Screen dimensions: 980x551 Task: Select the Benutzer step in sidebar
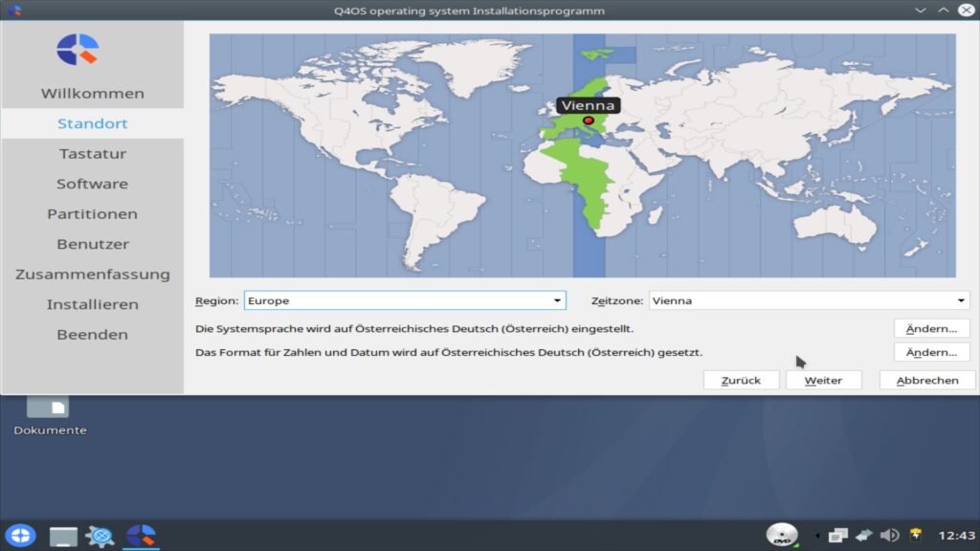click(x=93, y=244)
